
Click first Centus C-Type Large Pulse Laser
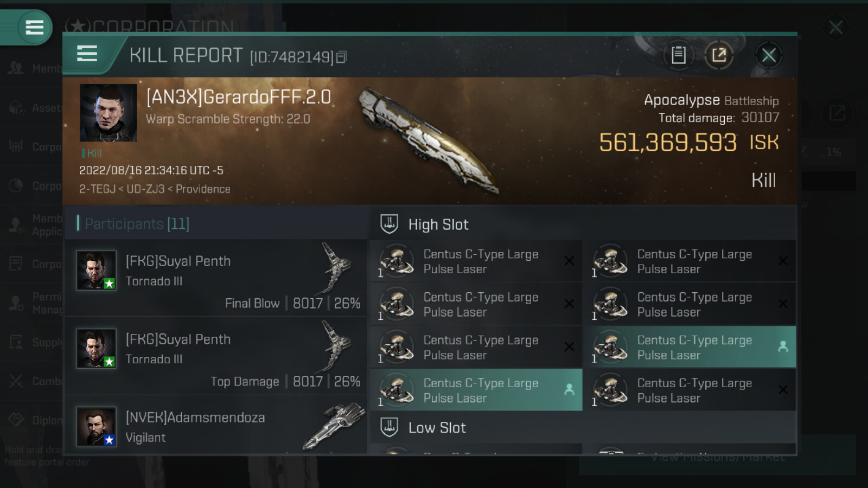[x=476, y=261]
